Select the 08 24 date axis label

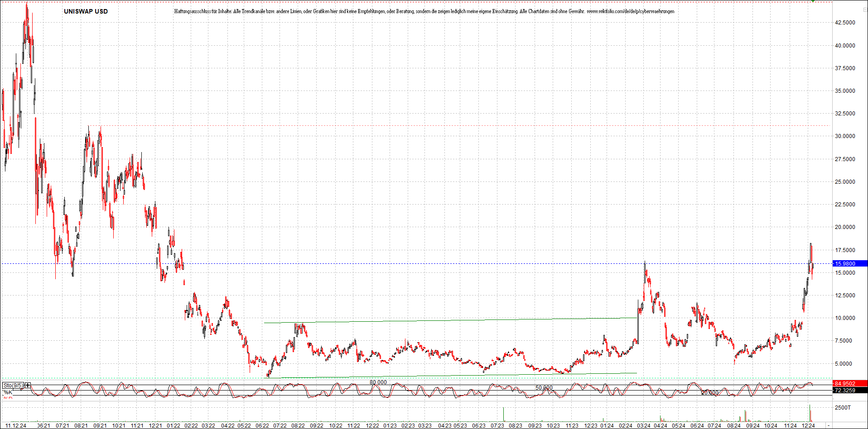click(734, 426)
